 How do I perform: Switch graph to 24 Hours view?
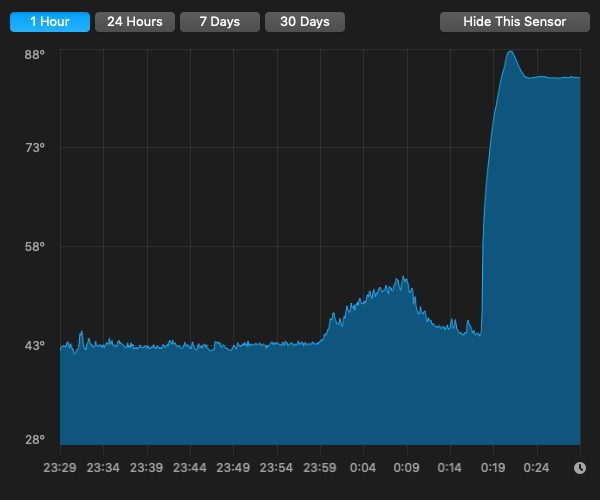click(135, 22)
